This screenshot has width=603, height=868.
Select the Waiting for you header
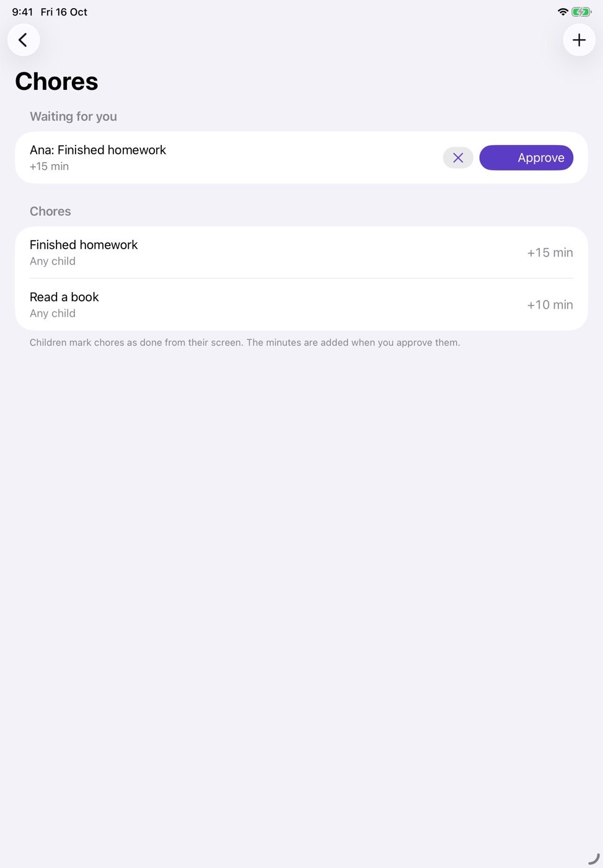click(x=73, y=117)
